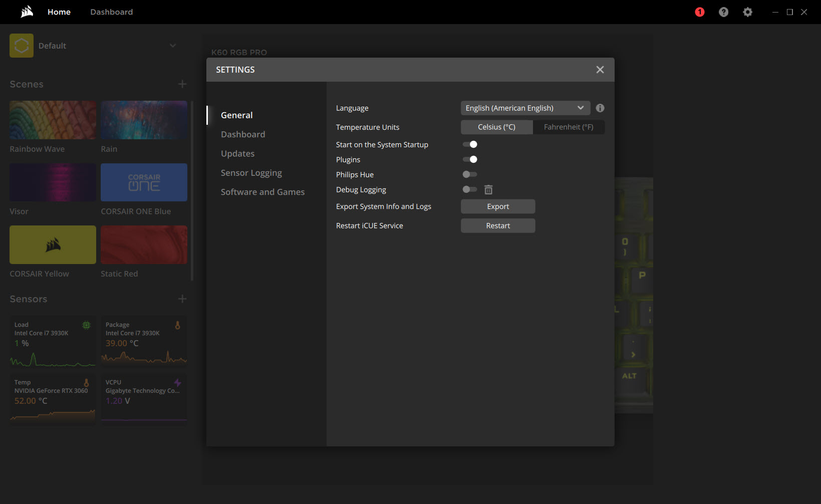Switch to the Dashboard top tab
The image size is (821, 504).
tap(111, 12)
